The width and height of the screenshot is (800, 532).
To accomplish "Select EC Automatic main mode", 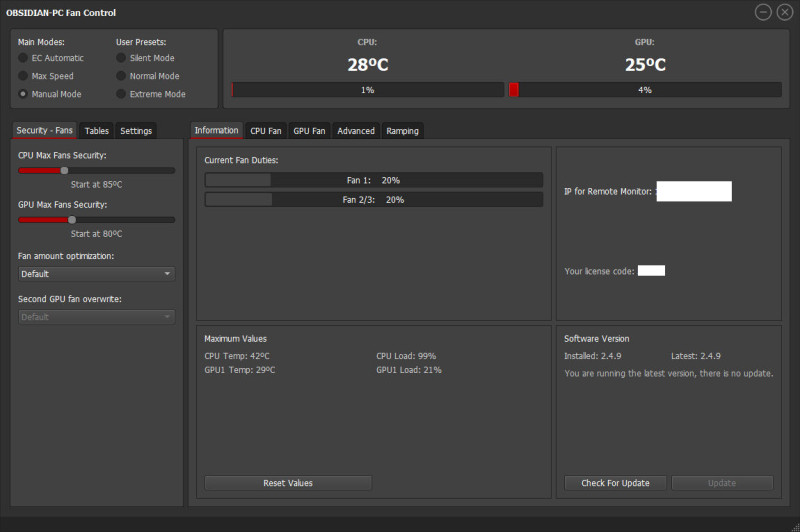I will pyautogui.click(x=51, y=58).
